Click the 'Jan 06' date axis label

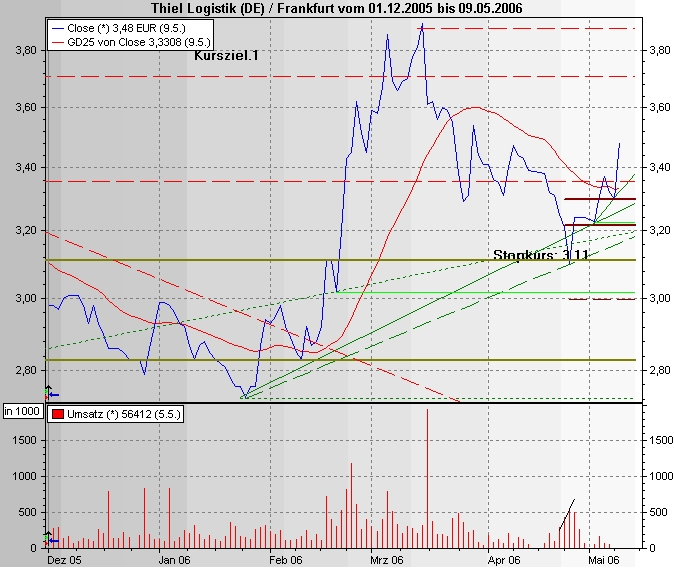coord(174,560)
